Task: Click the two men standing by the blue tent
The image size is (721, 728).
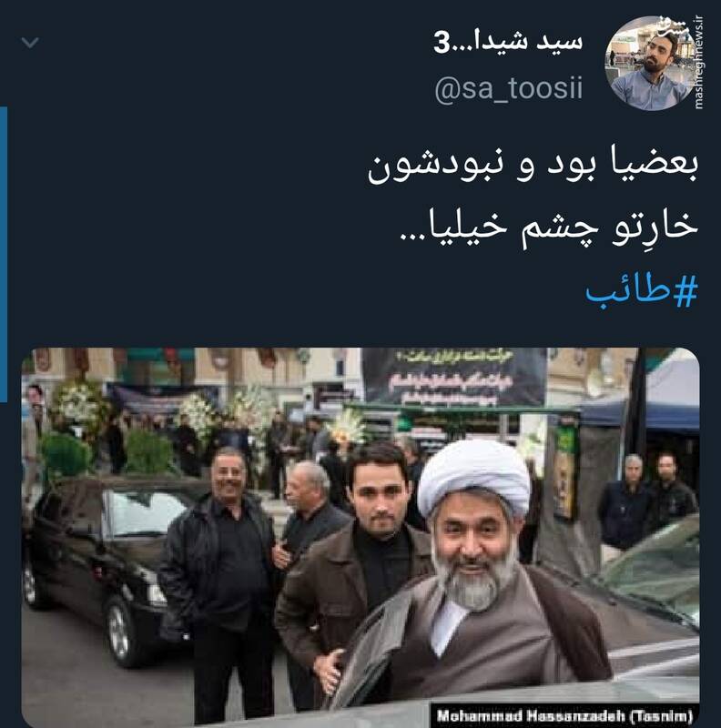Action: [646, 504]
